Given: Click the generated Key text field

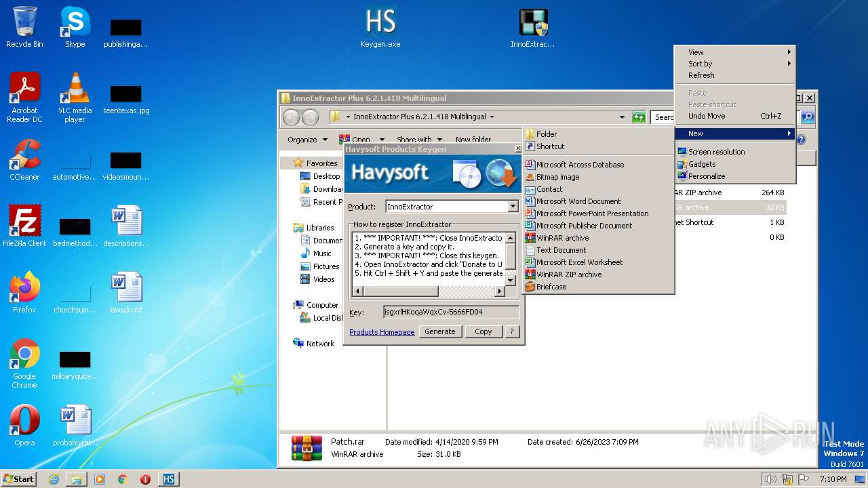Looking at the screenshot, I should click(451, 312).
